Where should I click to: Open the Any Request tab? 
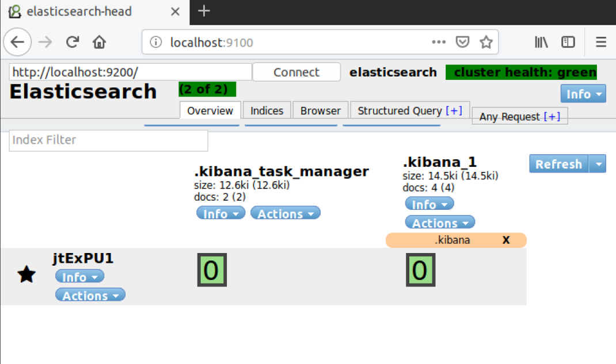[x=520, y=117]
